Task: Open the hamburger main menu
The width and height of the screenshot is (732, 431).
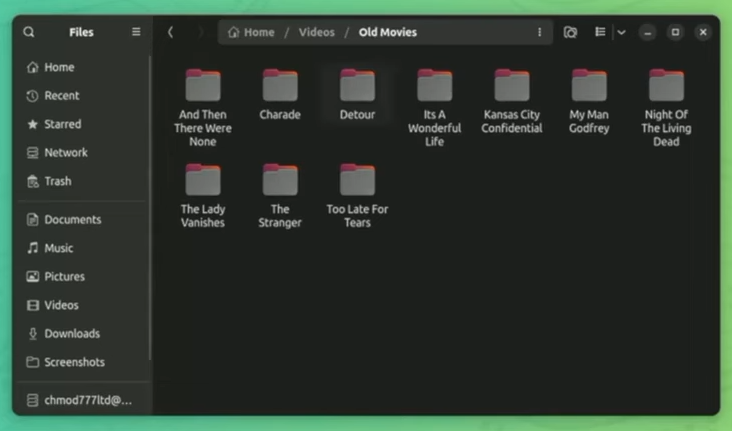Action: (136, 32)
